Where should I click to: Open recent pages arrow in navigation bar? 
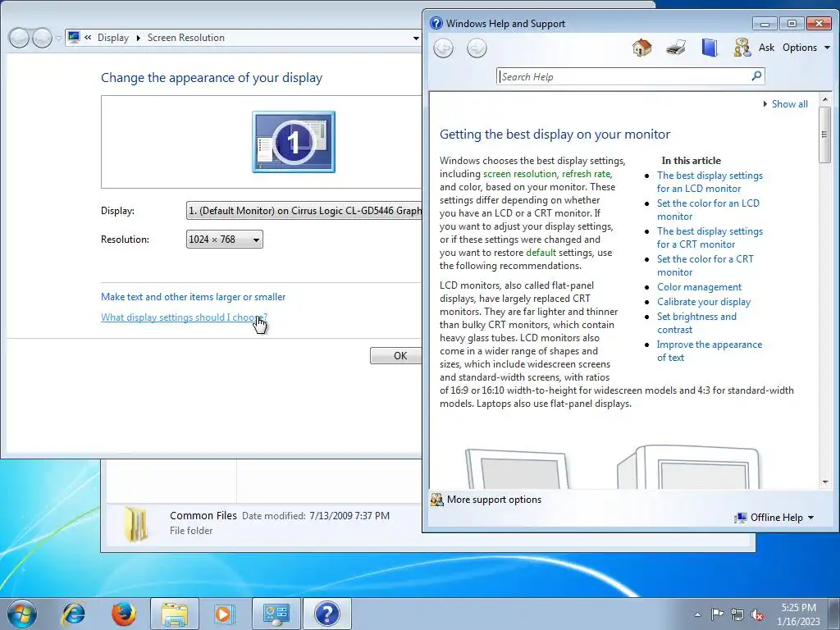tap(58, 39)
